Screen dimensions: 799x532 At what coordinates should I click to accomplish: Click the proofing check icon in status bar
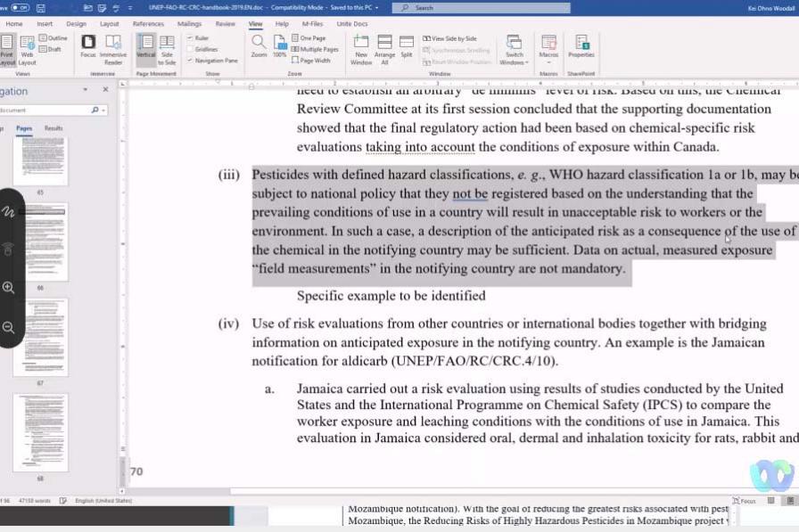[x=63, y=501]
